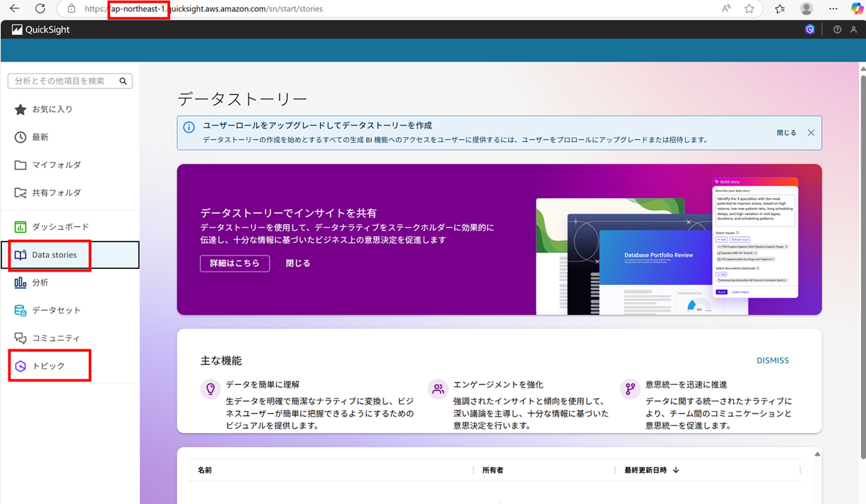Open QuickSight help question mark icon

(x=837, y=29)
